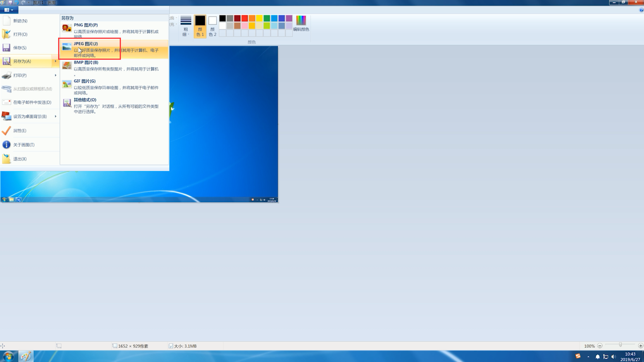
Task: Pick the brown color swatch
Action: (x=237, y=26)
